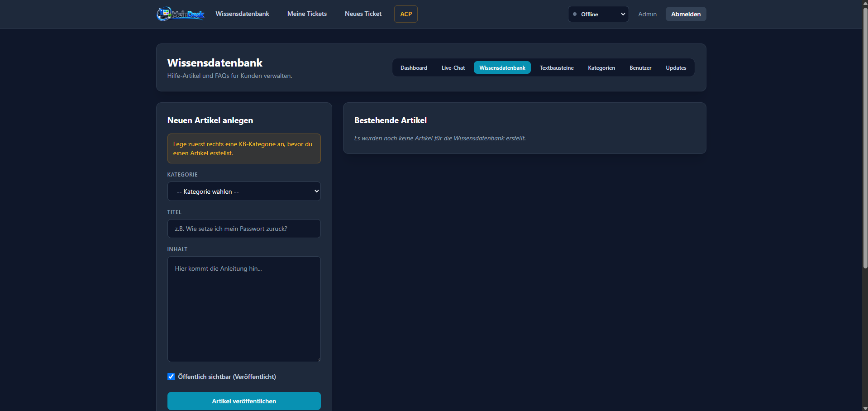Switch to the Textbausteine tab

coord(557,68)
